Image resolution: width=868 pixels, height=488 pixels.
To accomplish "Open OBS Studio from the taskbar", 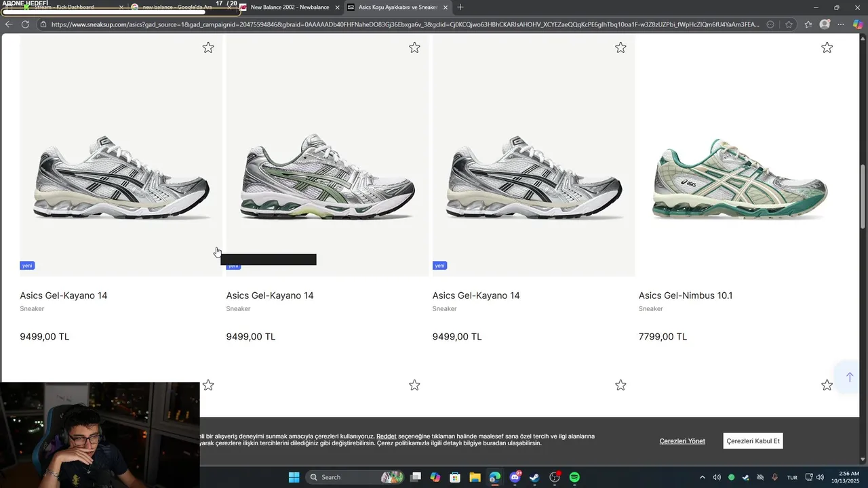I will (555, 477).
